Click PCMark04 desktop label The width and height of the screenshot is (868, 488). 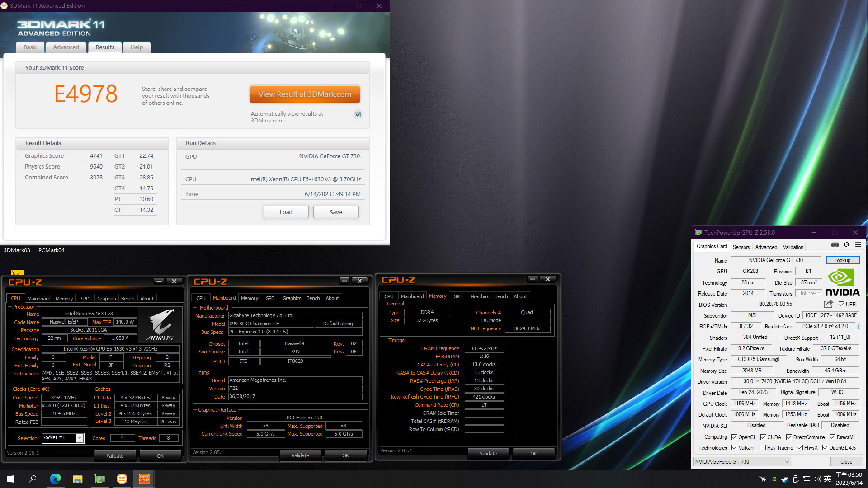tap(52, 250)
